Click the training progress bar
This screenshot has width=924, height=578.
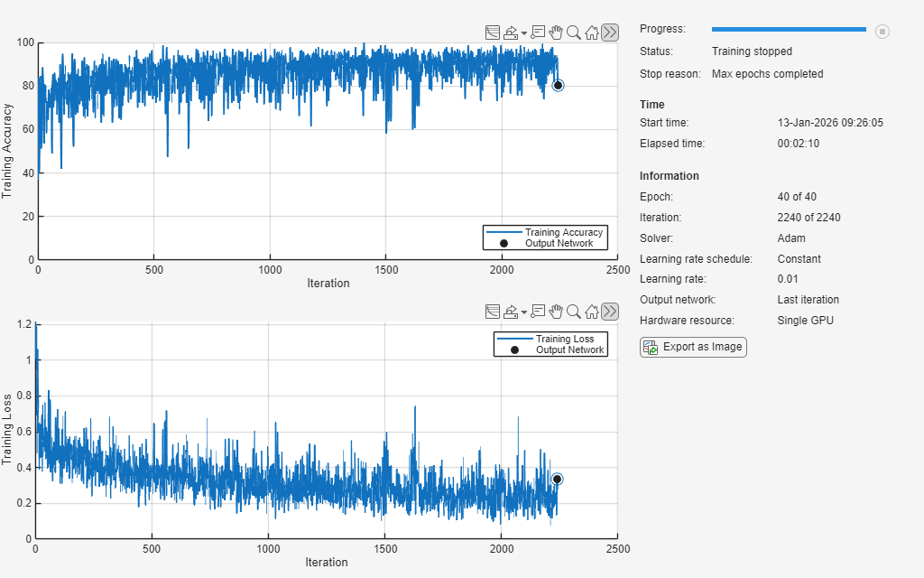788,30
